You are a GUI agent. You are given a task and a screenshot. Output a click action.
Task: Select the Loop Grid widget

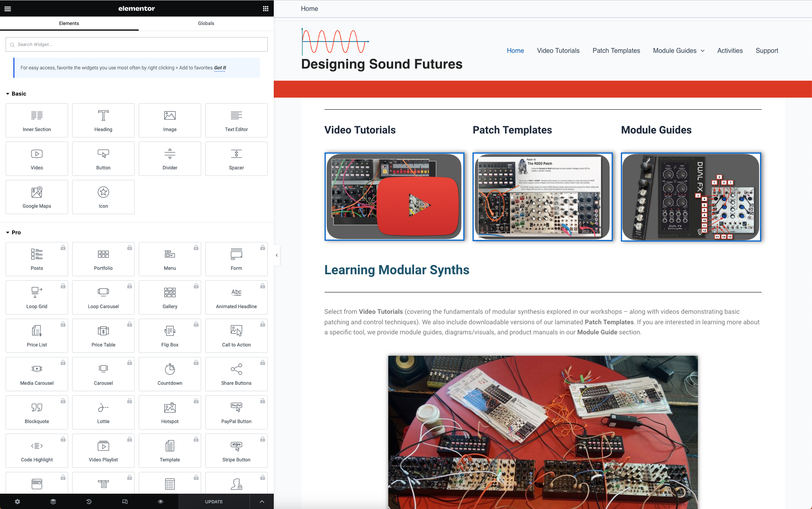coord(37,297)
